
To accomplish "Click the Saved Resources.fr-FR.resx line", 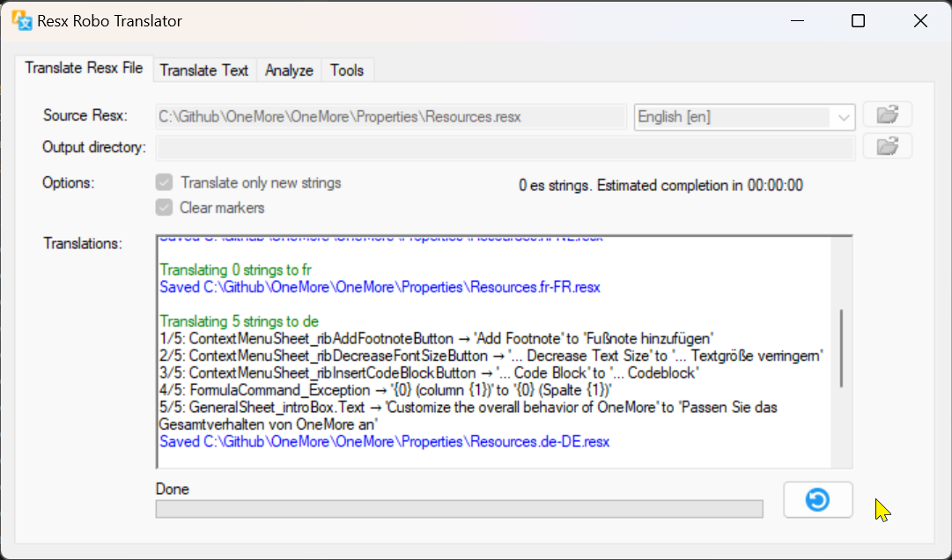I will pyautogui.click(x=380, y=287).
